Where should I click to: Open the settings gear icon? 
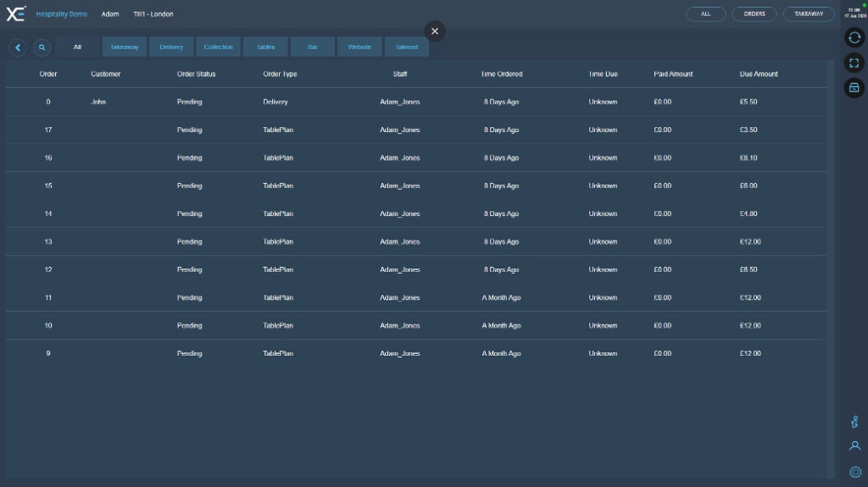click(x=854, y=472)
